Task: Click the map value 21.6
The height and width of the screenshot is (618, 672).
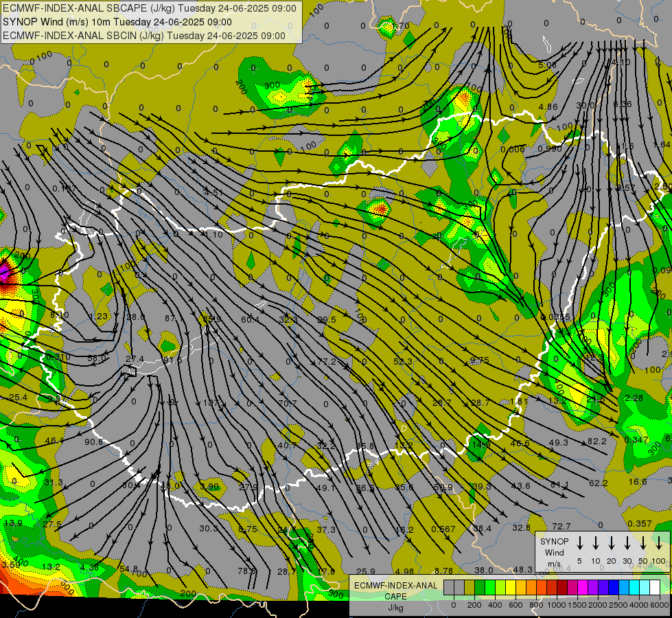Action: pyautogui.click(x=596, y=399)
